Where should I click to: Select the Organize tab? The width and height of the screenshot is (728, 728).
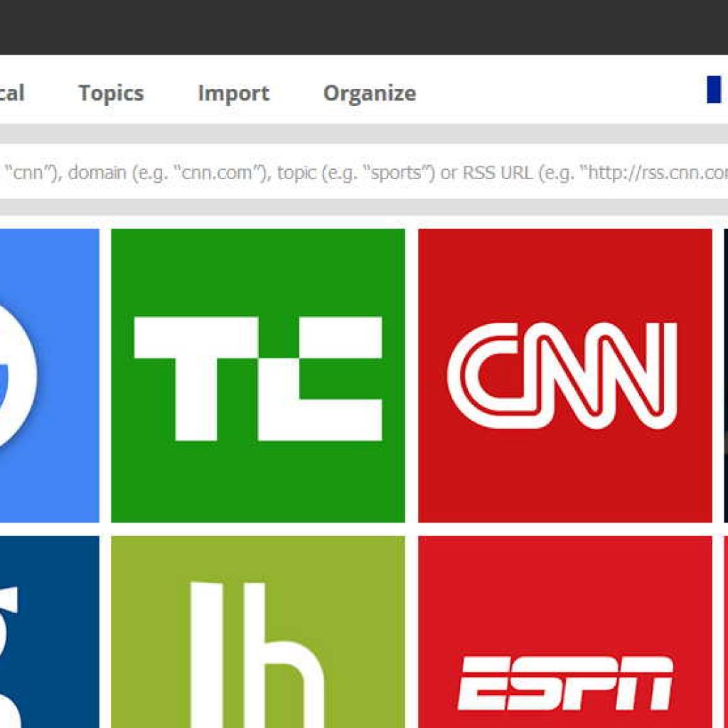click(x=370, y=93)
